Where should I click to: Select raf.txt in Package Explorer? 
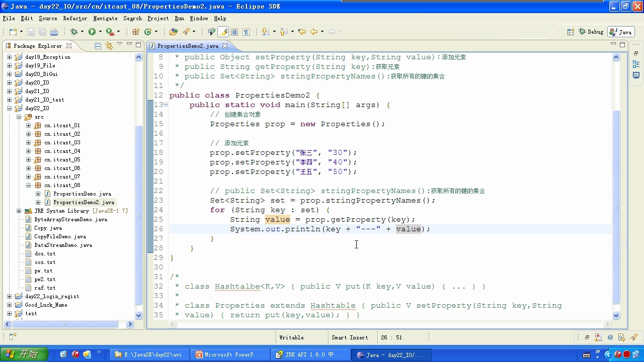pos(45,288)
